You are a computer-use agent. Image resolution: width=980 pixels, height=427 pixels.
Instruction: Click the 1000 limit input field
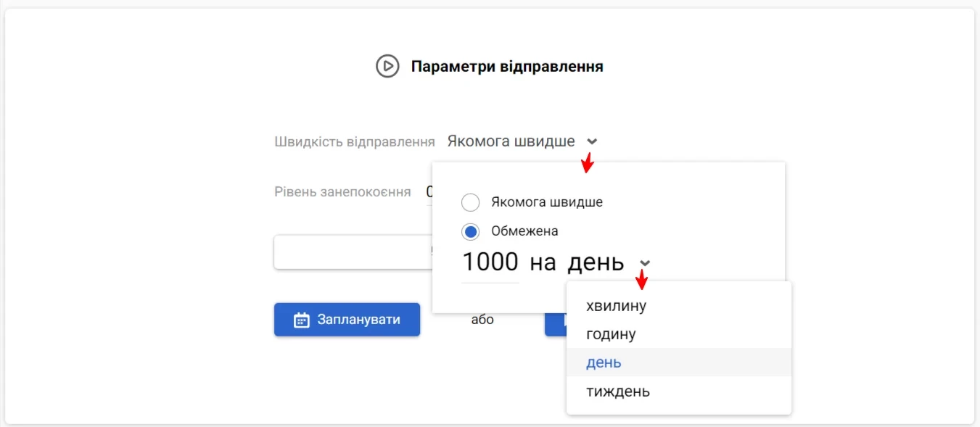pos(490,262)
